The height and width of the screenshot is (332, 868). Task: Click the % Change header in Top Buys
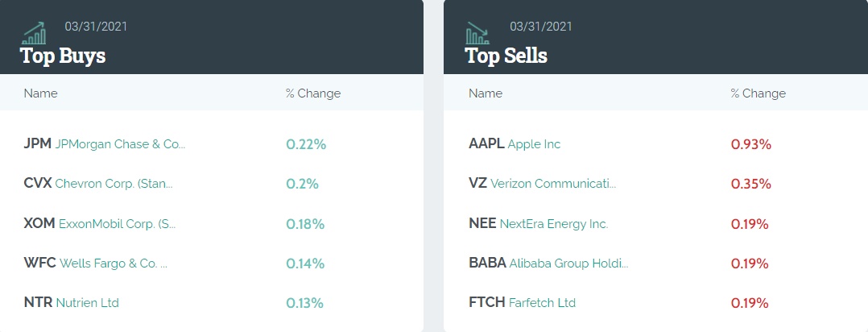coord(313,93)
